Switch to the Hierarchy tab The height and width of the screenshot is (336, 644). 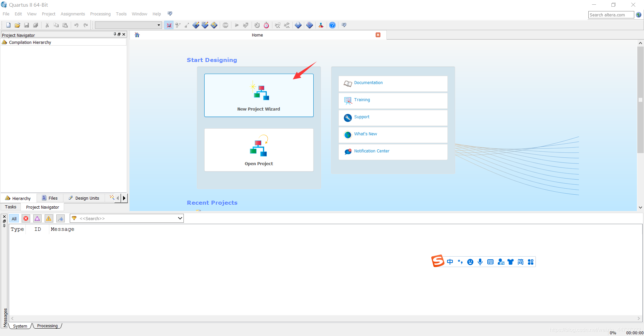[x=18, y=198]
